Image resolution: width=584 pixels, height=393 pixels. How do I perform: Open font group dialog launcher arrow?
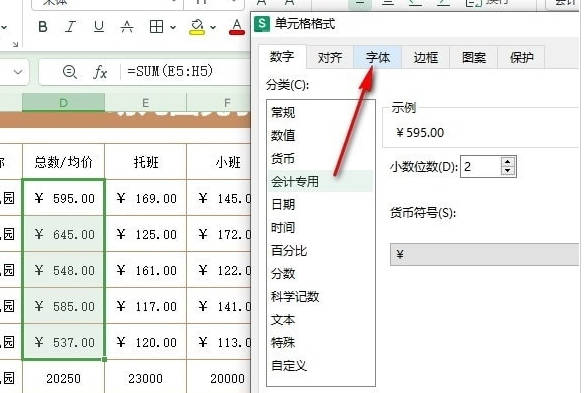(x=15, y=44)
